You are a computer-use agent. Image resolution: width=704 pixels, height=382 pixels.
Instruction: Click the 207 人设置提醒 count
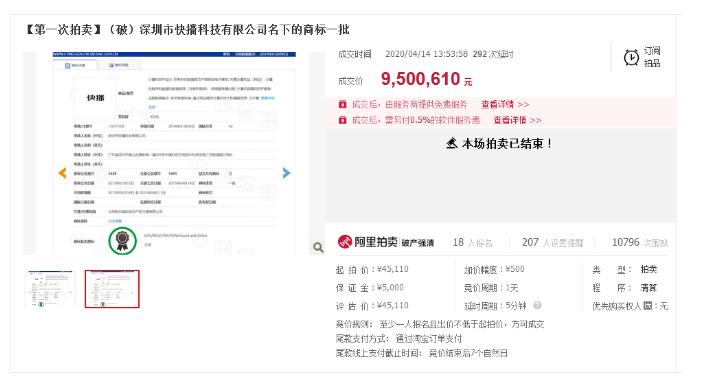point(552,242)
